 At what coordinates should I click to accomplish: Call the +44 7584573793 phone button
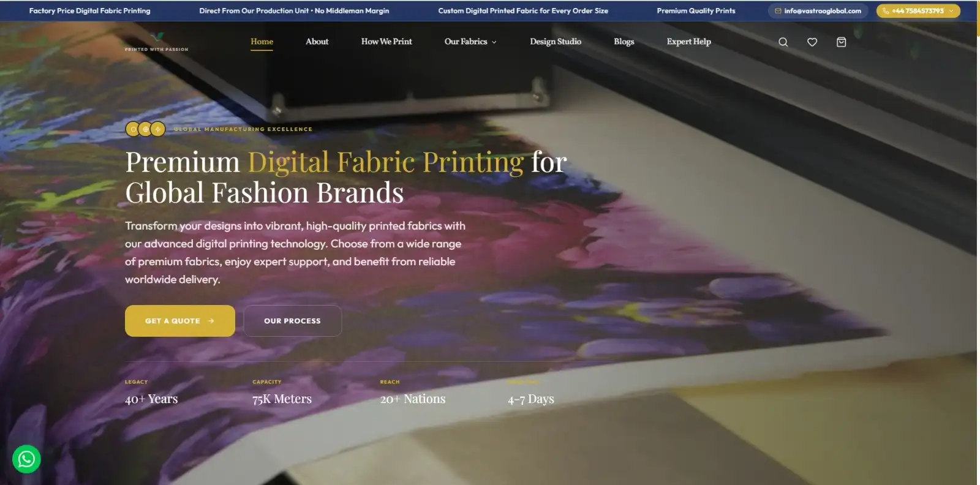(918, 11)
